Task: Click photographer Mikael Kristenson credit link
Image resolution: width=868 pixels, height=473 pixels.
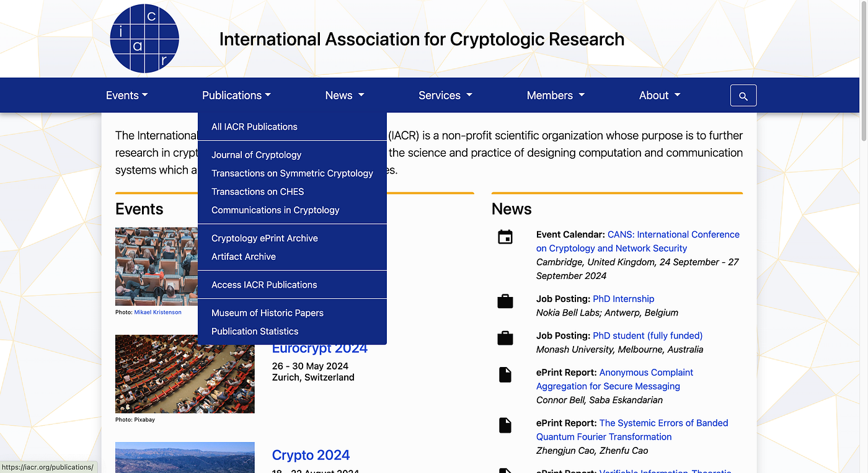Action: coord(157,312)
